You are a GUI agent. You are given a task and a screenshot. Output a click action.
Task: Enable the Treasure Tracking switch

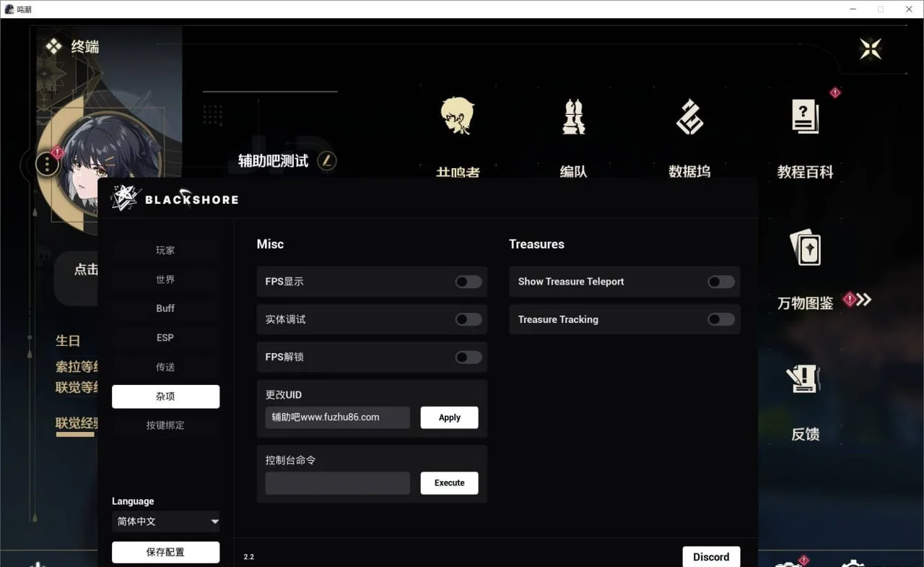pos(721,319)
